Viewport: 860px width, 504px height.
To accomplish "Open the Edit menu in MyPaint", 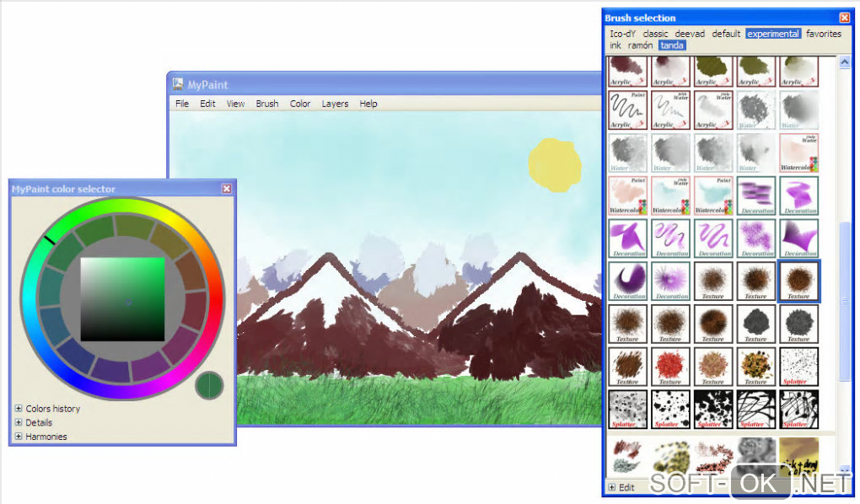I will [207, 104].
